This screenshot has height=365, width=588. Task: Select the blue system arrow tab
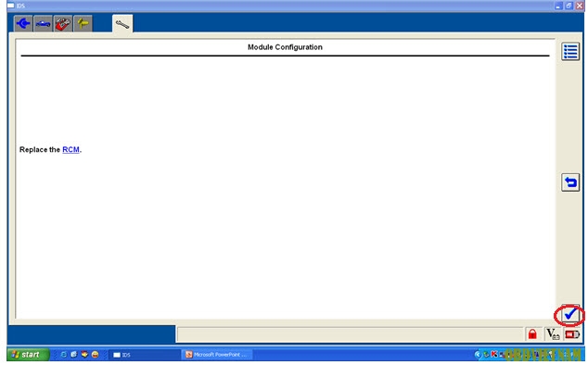point(23,23)
